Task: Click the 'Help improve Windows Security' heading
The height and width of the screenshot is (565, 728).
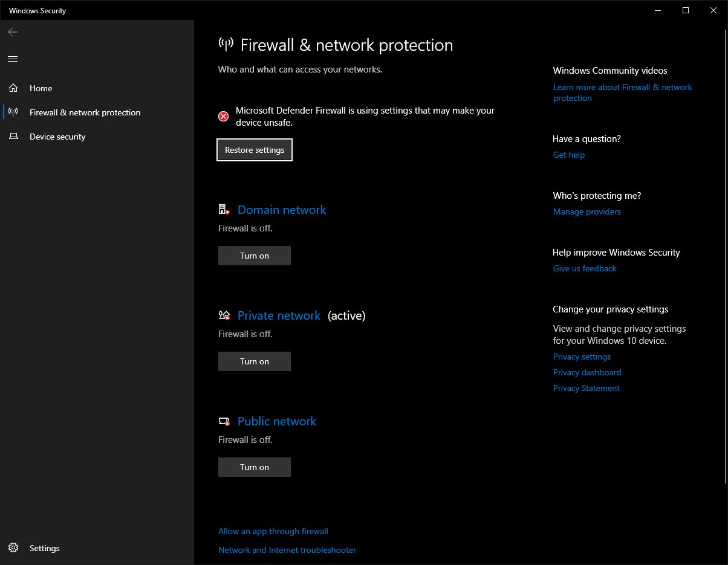Action: 617,253
